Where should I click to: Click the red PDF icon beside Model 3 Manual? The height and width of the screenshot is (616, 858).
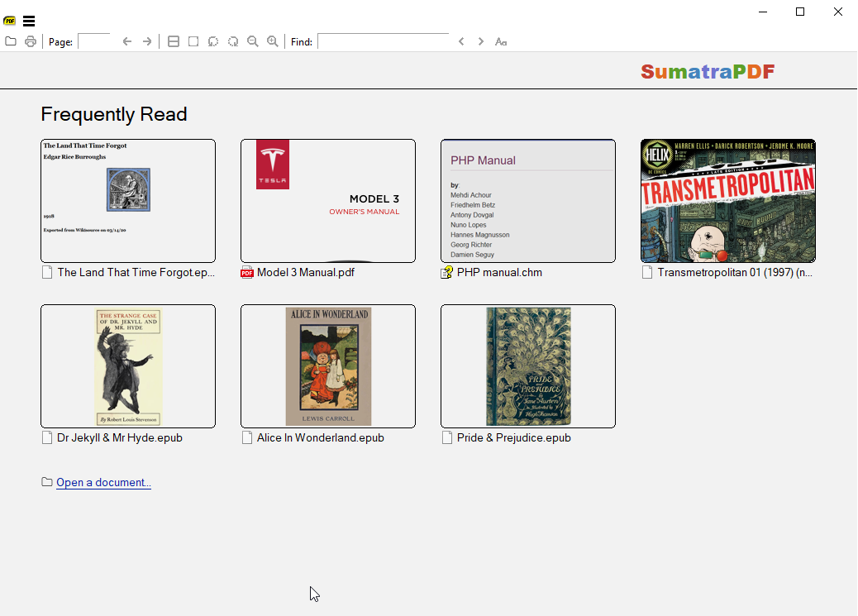(x=247, y=272)
